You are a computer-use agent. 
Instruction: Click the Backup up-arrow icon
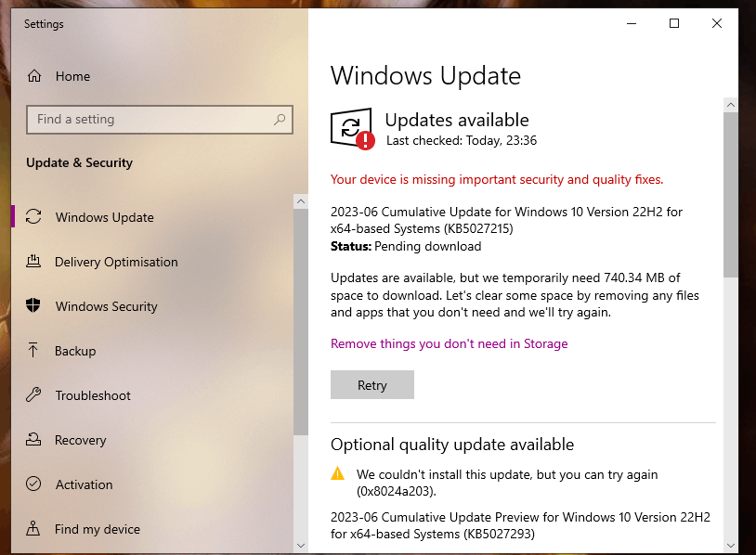pyautogui.click(x=33, y=350)
